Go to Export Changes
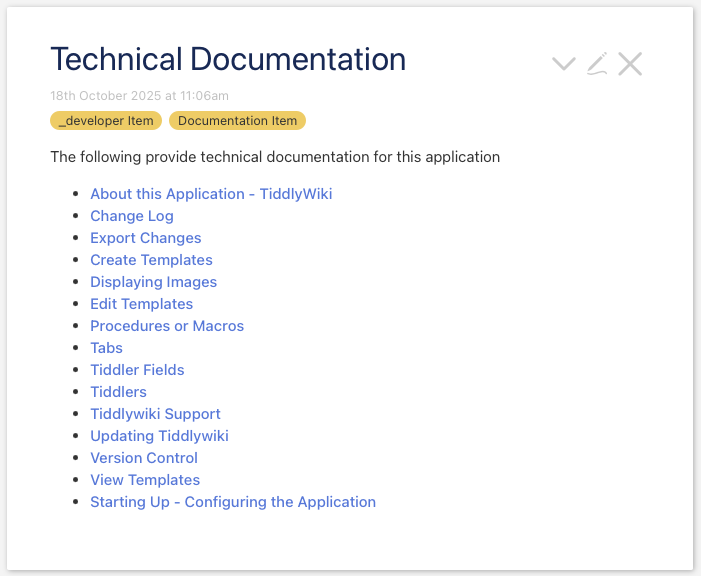Screen dimensions: 701x576 tap(146, 238)
